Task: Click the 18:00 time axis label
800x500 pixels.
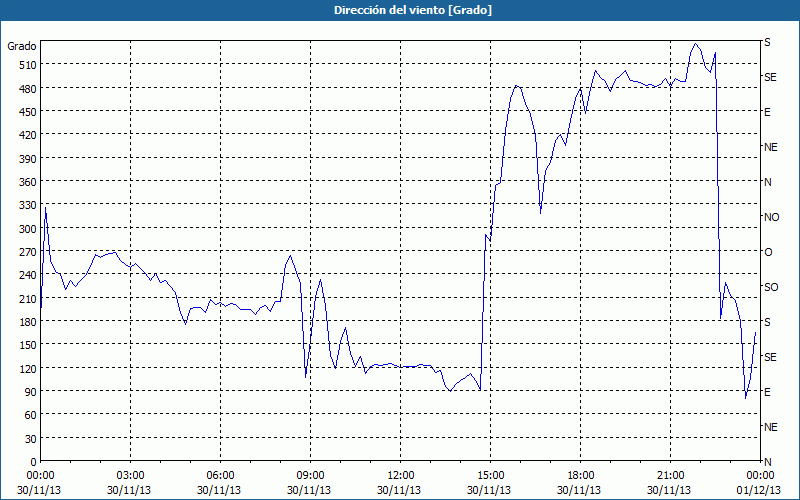Action: [x=580, y=476]
